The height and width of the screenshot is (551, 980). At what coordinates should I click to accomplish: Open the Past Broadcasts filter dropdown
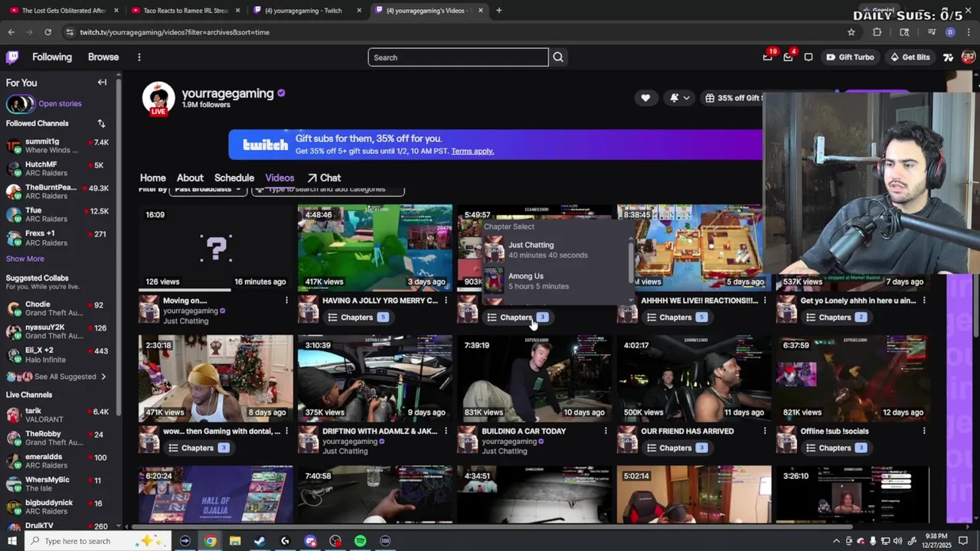pos(207,189)
